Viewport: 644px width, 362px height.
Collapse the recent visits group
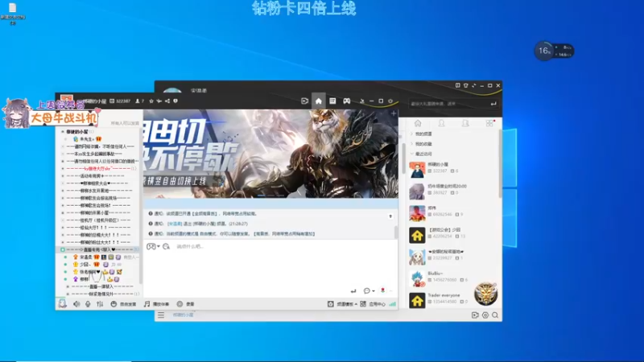pyautogui.click(x=412, y=154)
